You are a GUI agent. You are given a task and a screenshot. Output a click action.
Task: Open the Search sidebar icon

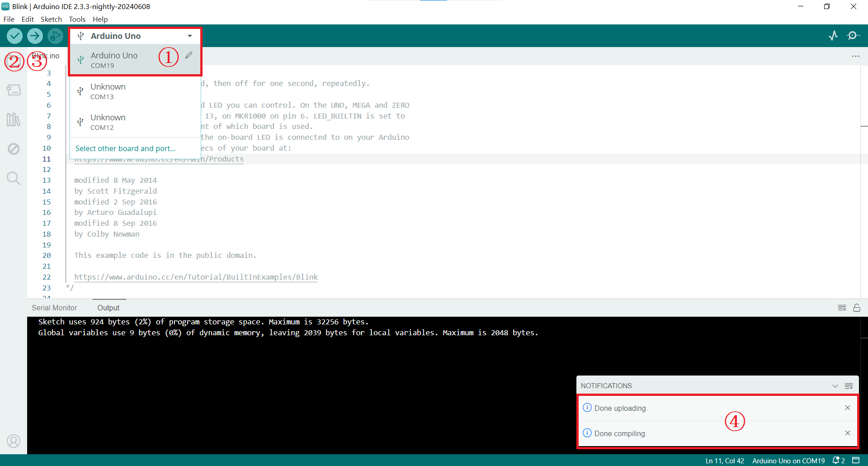pyautogui.click(x=14, y=178)
